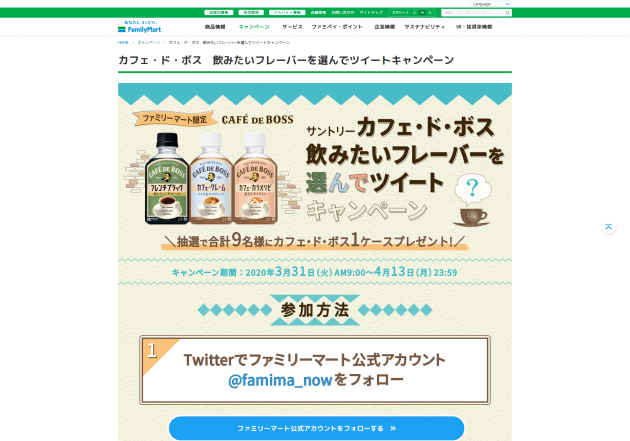The image size is (630, 441).
Task: Click the search magnifier icon
Action: (507, 13)
